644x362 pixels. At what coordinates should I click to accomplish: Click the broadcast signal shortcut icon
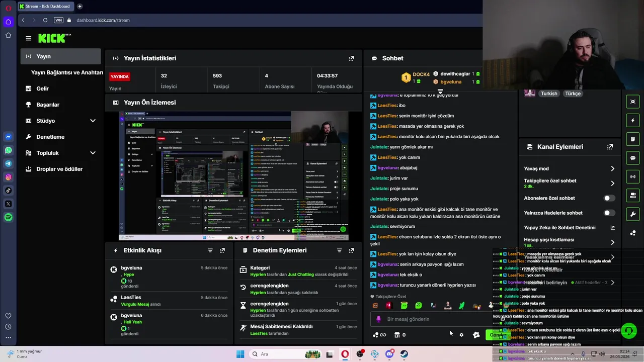click(x=633, y=176)
